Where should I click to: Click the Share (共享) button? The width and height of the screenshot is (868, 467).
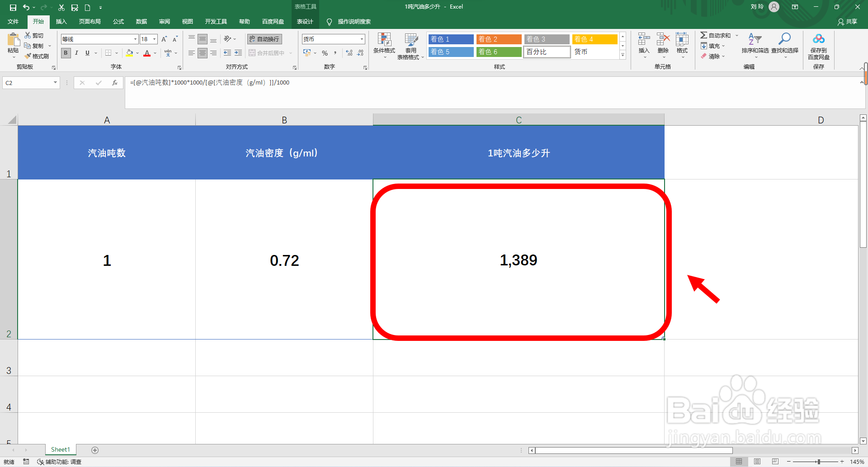coord(847,22)
